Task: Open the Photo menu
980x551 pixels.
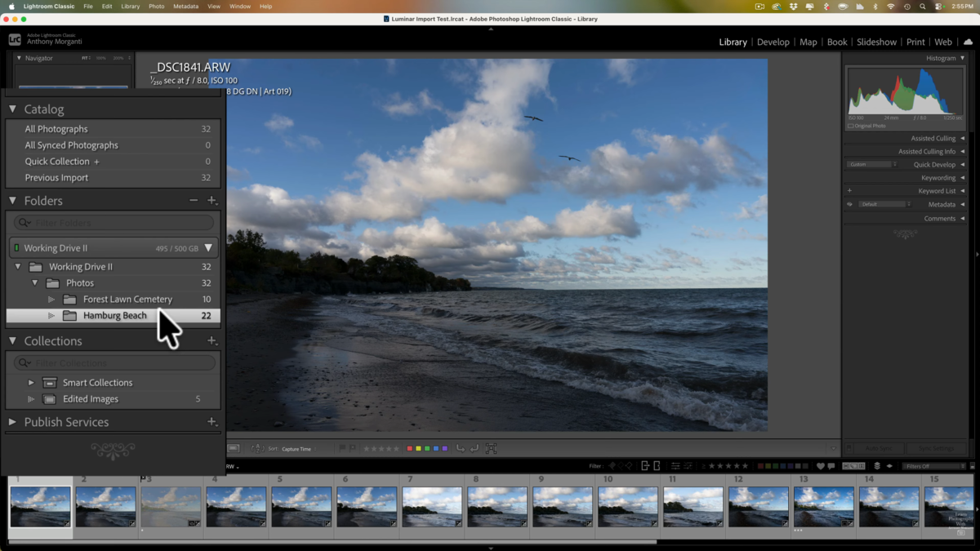Action: 156,7
